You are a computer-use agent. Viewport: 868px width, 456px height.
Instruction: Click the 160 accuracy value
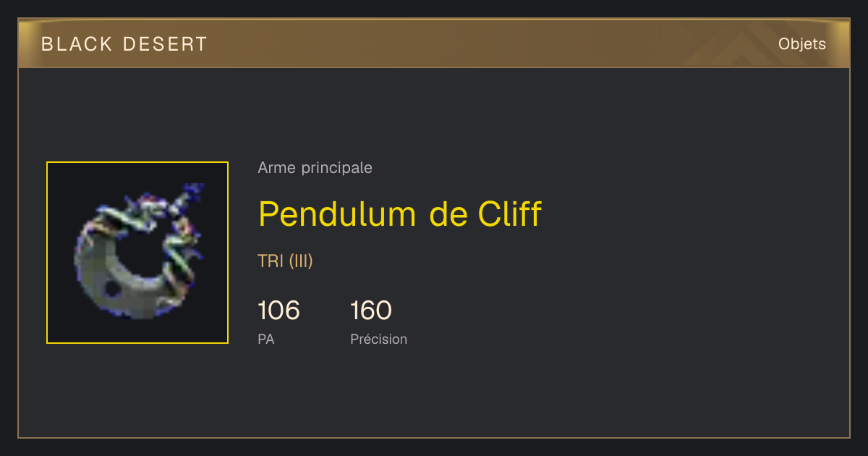(x=371, y=311)
